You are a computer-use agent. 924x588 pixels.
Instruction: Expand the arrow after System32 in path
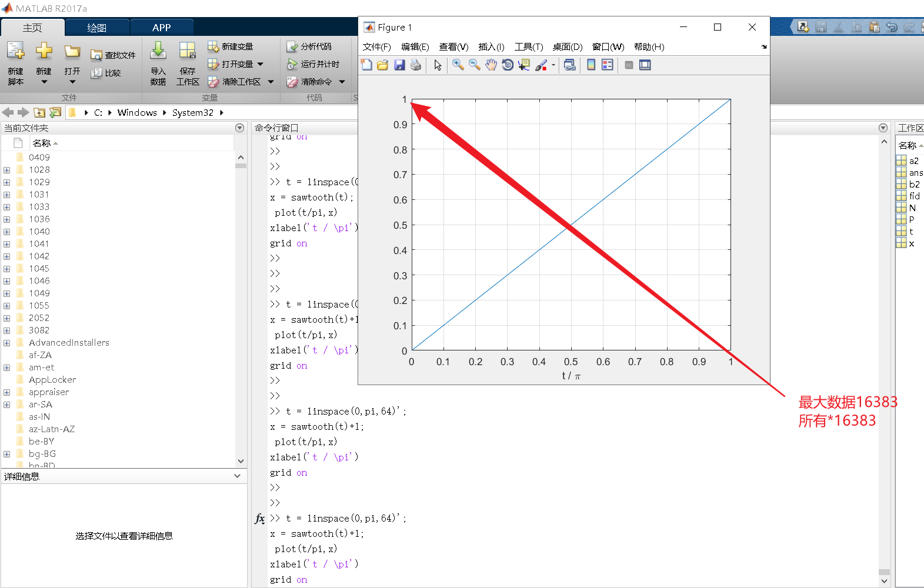click(x=222, y=113)
